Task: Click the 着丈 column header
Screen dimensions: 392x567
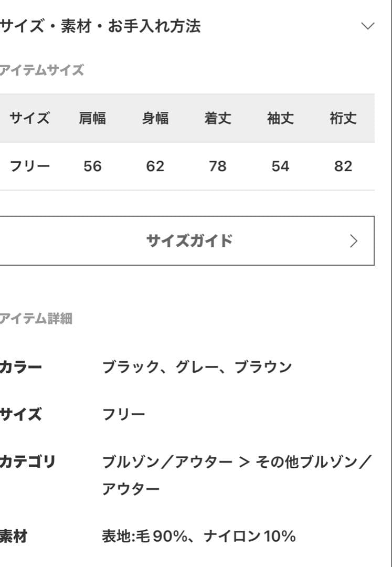Action: [x=217, y=118]
